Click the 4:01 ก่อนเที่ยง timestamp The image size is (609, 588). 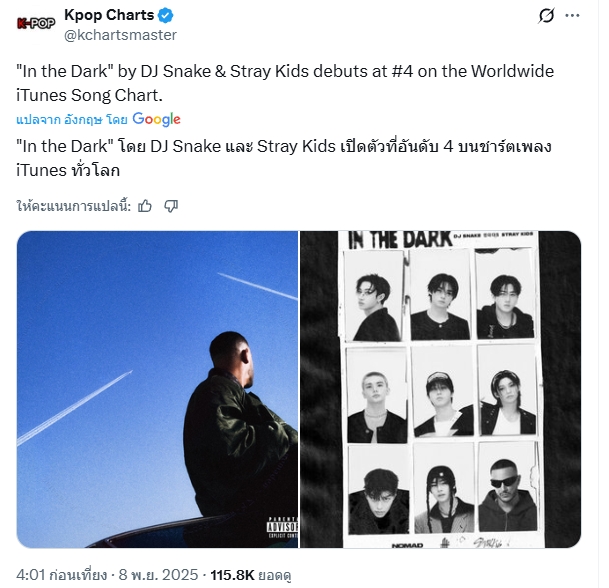(x=61, y=575)
